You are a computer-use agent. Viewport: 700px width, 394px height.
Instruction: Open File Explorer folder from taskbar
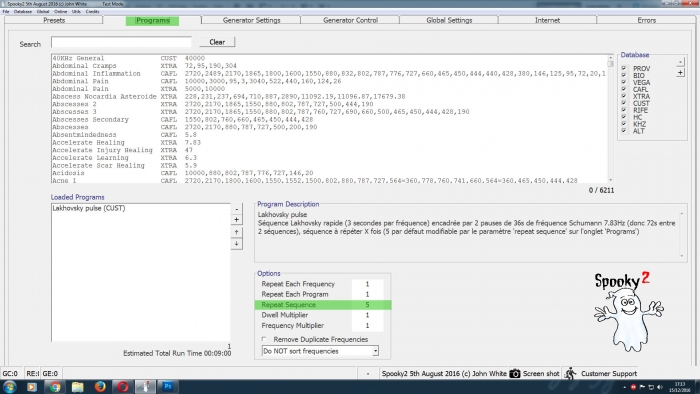pos(78,387)
